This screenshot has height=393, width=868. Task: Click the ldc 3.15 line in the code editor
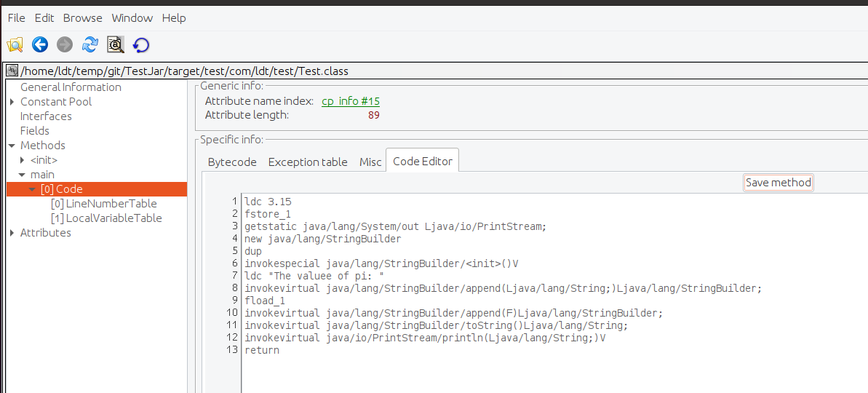(x=268, y=202)
